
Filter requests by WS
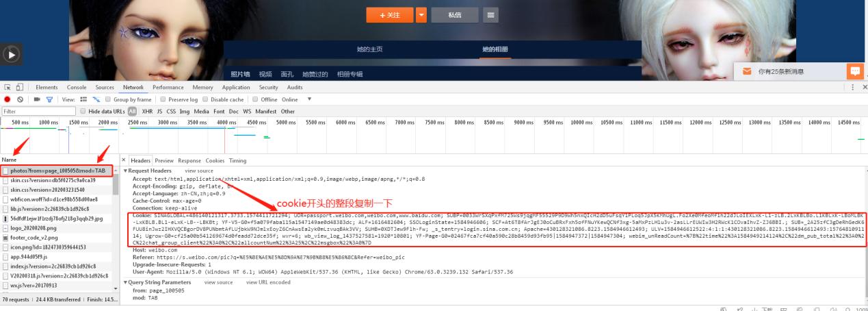[x=248, y=111]
